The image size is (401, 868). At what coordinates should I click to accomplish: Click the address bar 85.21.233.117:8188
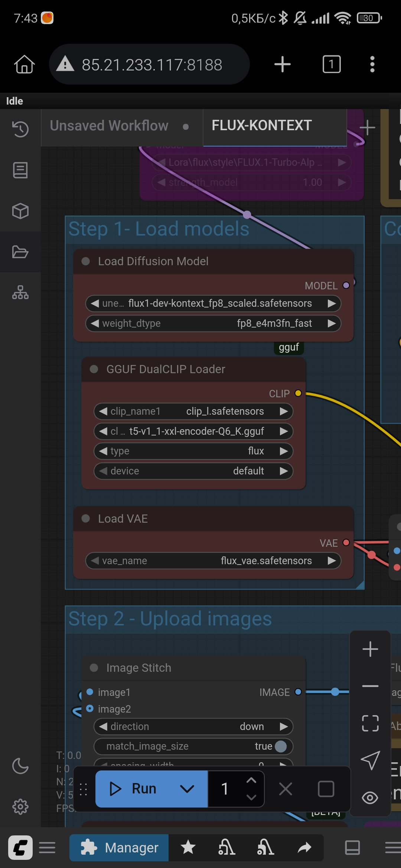click(149, 65)
